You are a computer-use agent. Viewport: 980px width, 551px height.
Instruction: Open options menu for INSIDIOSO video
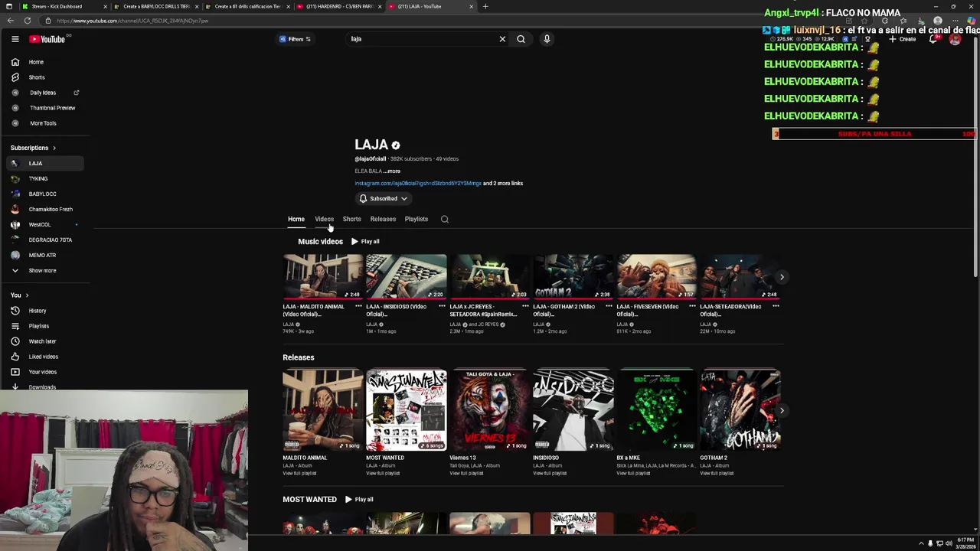(442, 306)
